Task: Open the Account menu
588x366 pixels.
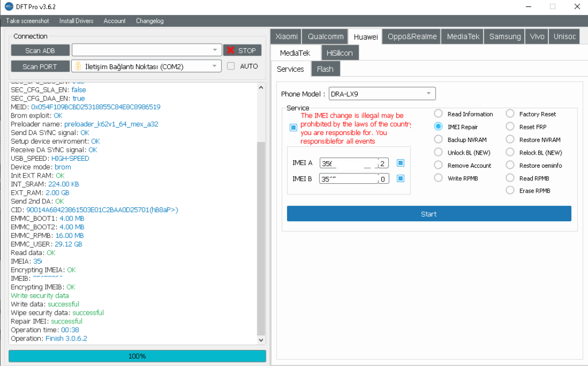Action: 114,21
